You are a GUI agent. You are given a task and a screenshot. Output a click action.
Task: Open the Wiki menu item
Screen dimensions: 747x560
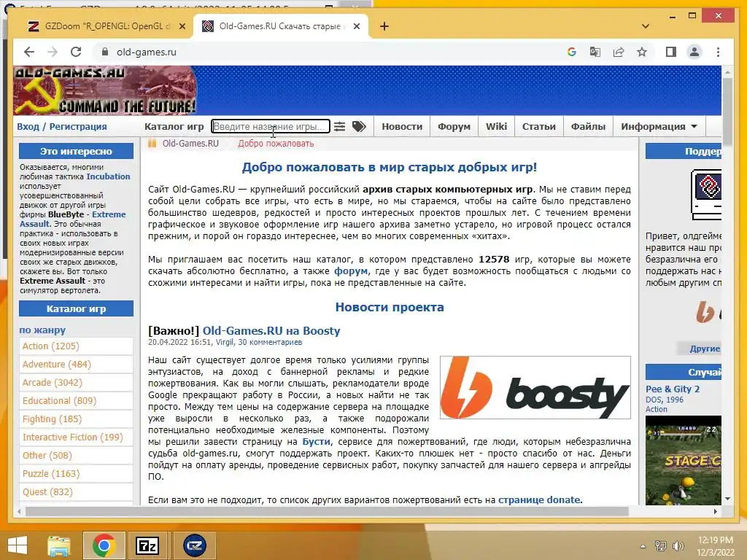496,127
